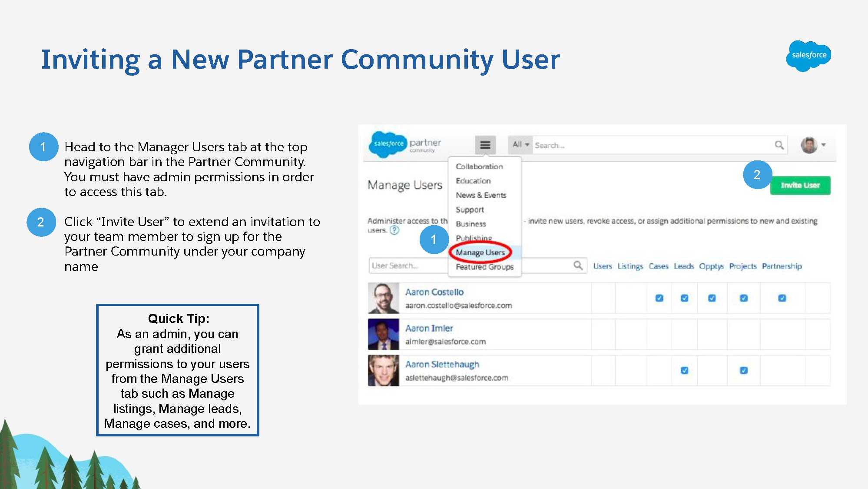Click the green Invite User button
This screenshot has height=489, width=868.
pyautogui.click(x=800, y=185)
